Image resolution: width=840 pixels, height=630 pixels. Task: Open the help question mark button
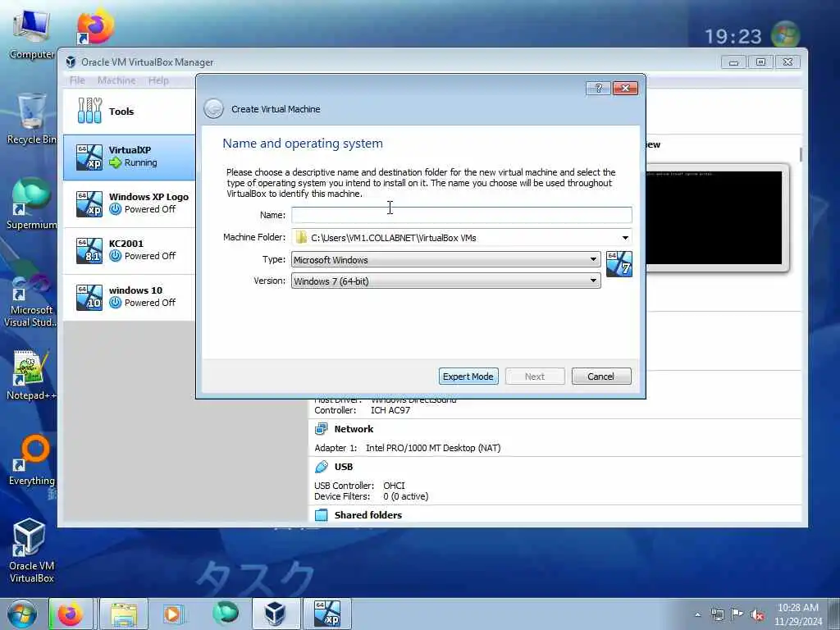(x=598, y=88)
